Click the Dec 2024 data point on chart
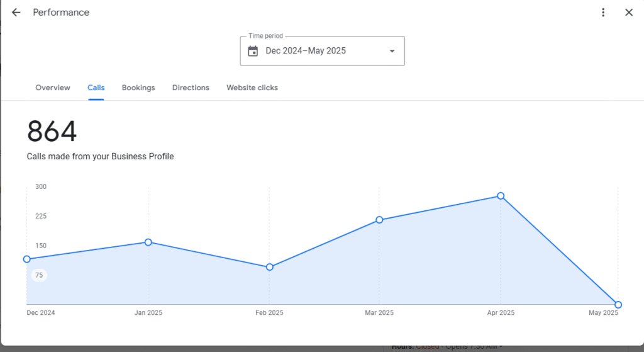Image resolution: width=644 pixels, height=352 pixels. point(26,259)
